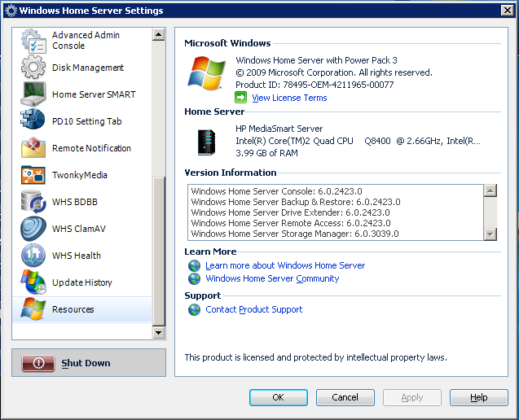Follow the Learn more about Windows Home Server link
519x420 pixels.
285,265
